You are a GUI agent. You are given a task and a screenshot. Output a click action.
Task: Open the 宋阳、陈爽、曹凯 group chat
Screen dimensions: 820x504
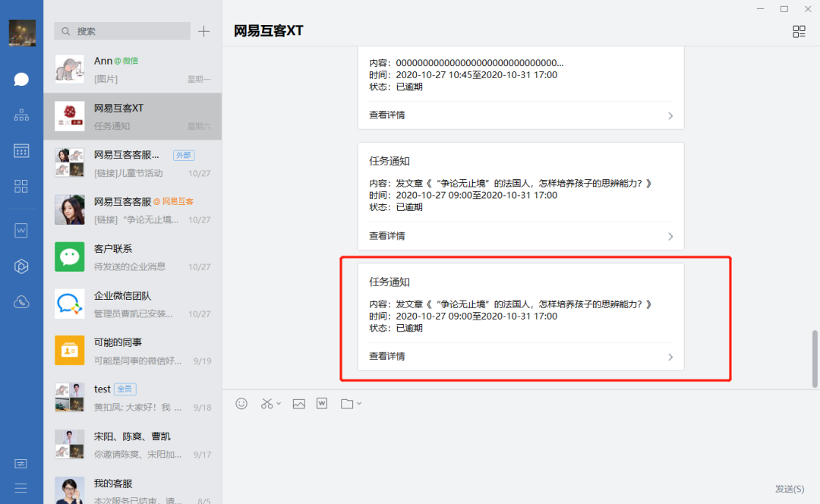pyautogui.click(x=133, y=444)
